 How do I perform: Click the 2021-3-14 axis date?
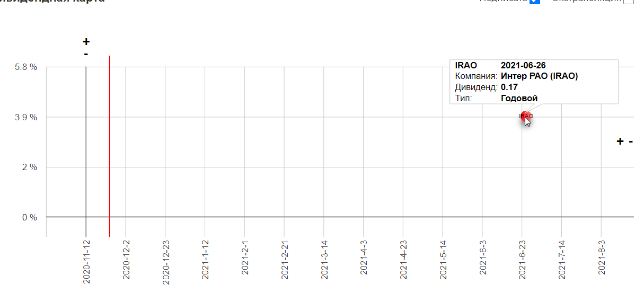coord(324,260)
